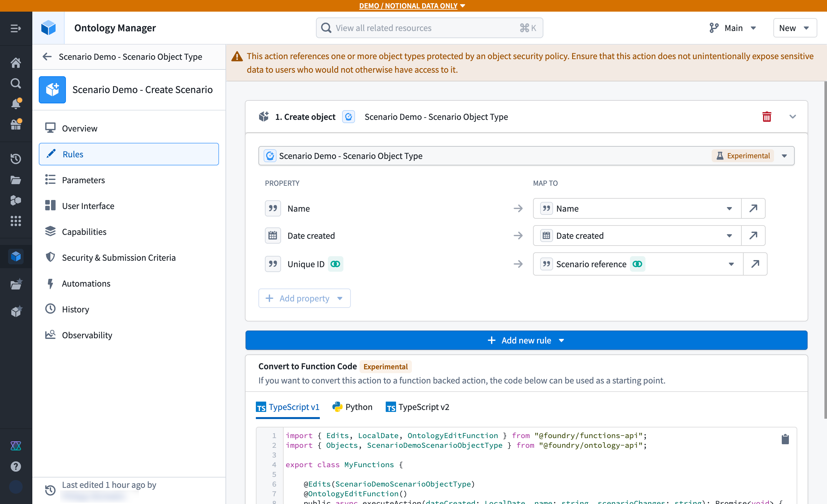Screen dimensions: 827x504
Task: Open the Observability section
Action: click(129, 335)
